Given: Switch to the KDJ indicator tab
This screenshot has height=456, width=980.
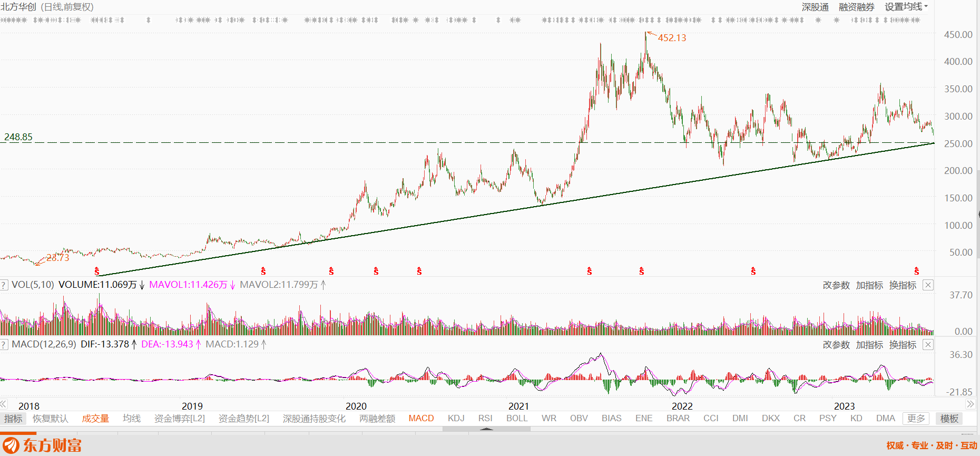Looking at the screenshot, I should click(x=456, y=418).
